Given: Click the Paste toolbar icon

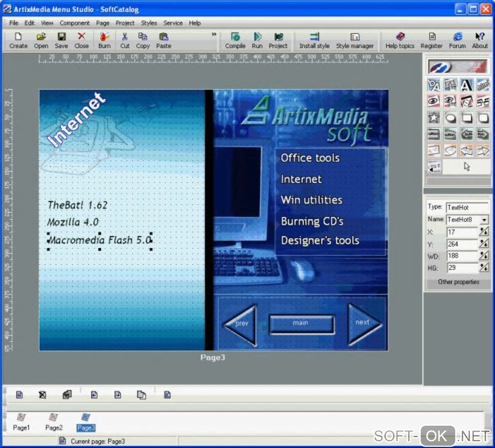Looking at the screenshot, I should [x=164, y=40].
